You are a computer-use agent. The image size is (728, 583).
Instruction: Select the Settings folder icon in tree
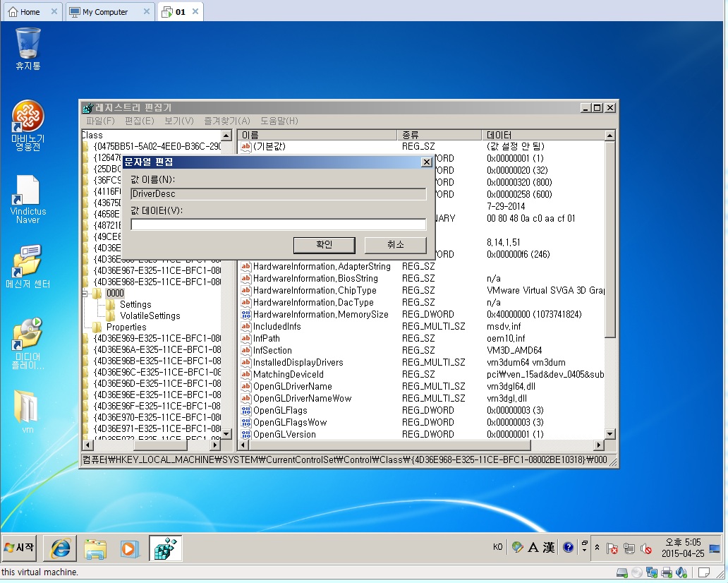(x=111, y=305)
